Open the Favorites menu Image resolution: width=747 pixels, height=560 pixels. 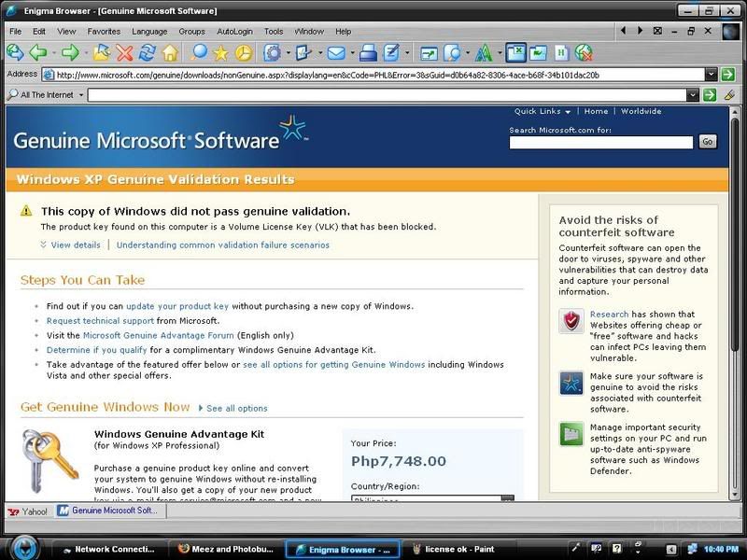104,32
